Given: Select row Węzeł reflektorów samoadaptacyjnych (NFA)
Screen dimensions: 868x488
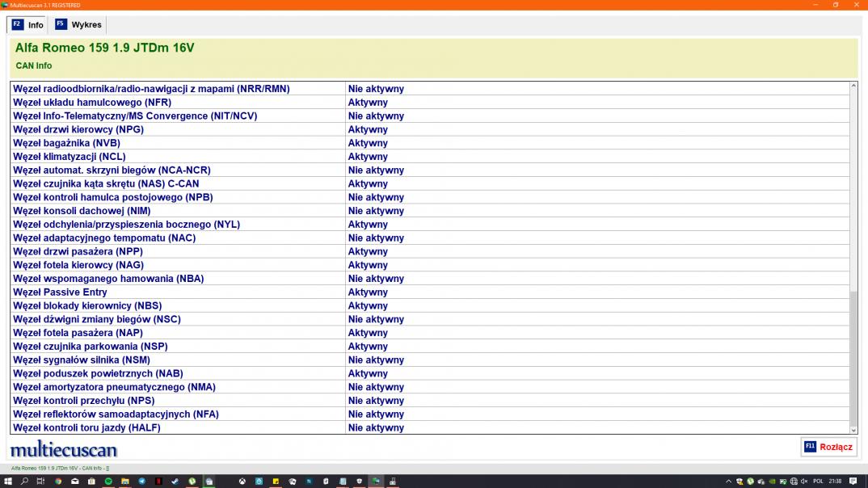Looking at the screenshot, I should pyautogui.click(x=430, y=414).
